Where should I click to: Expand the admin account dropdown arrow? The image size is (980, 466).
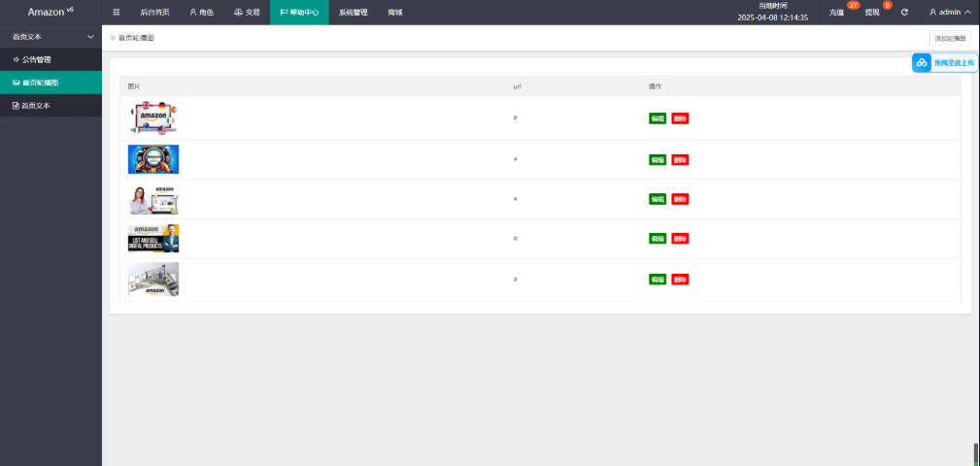coord(967,12)
